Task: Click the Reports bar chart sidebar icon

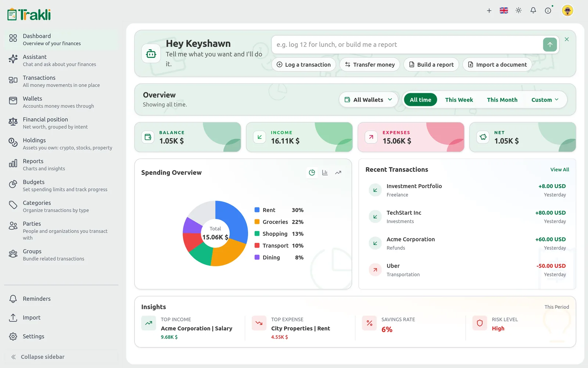Action: (13, 163)
